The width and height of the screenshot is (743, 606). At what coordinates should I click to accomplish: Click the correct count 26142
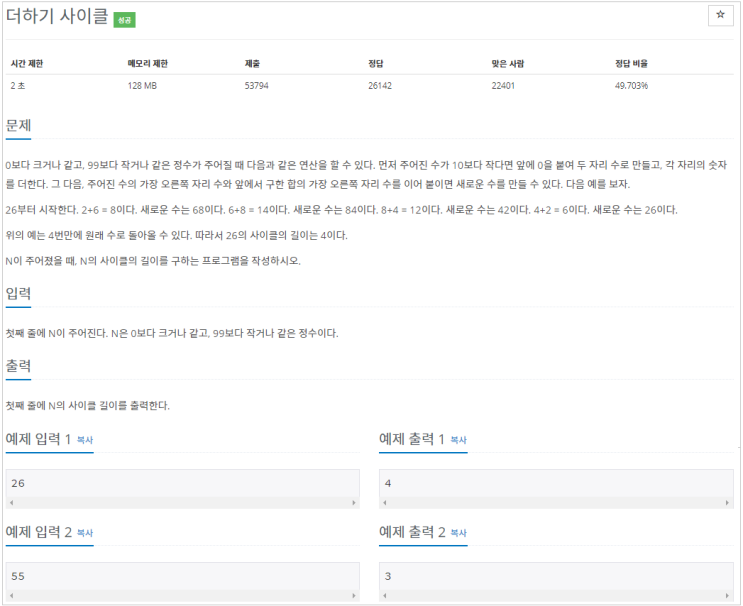point(380,86)
